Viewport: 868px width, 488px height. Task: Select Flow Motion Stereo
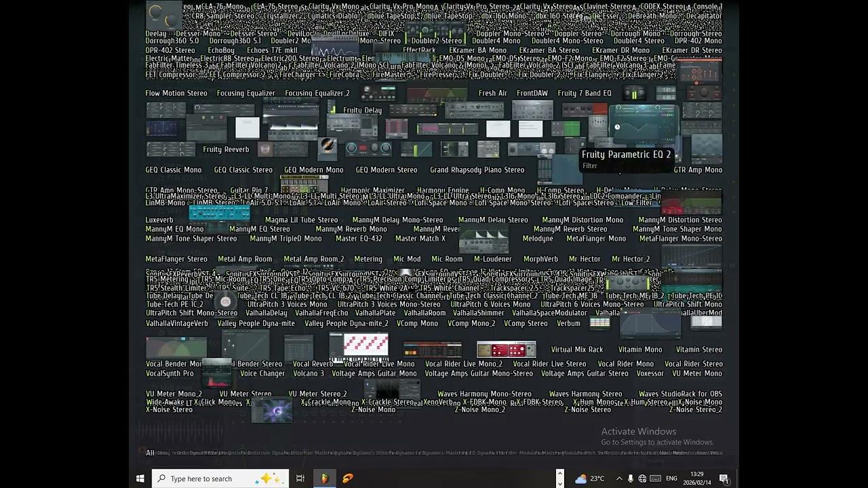(x=176, y=93)
